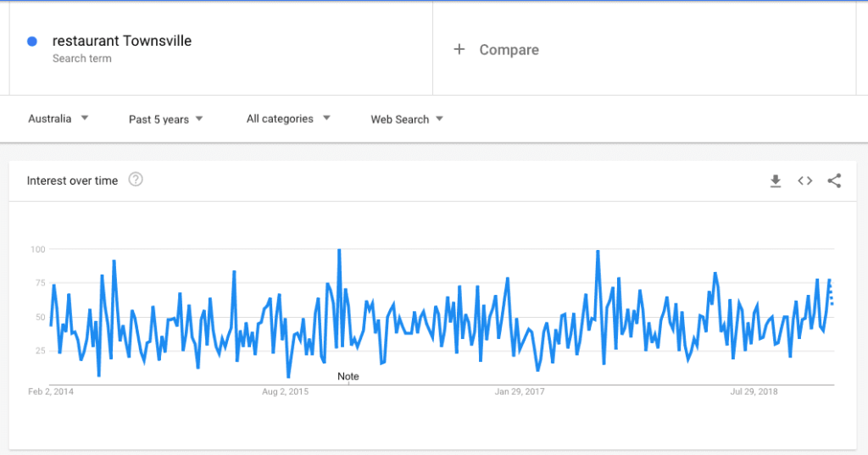Change the Web Search type dropdown
Screen dimensions: 868x455
pos(407,119)
